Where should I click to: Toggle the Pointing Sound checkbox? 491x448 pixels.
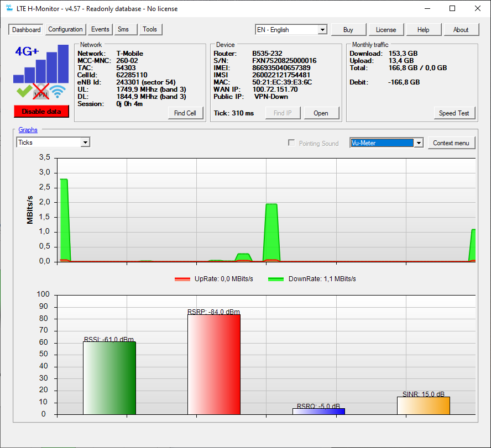coord(291,143)
